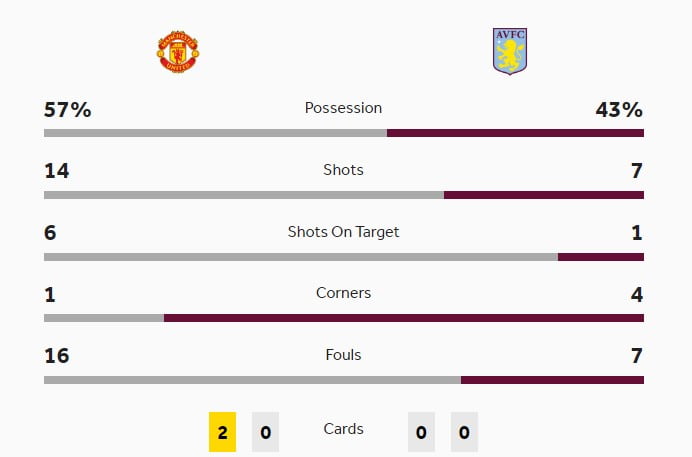Click the Cards label
Viewport: 692px width, 457px height.
click(x=343, y=429)
